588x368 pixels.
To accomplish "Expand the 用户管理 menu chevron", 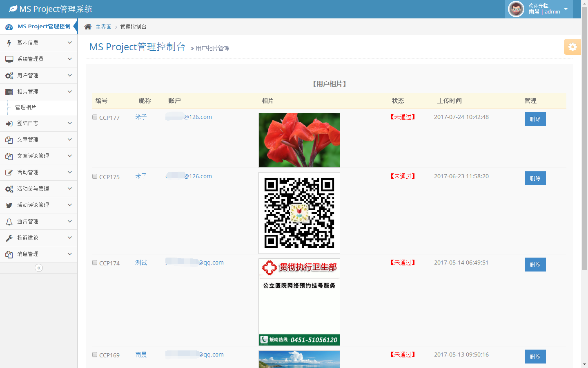I will 69,75.
